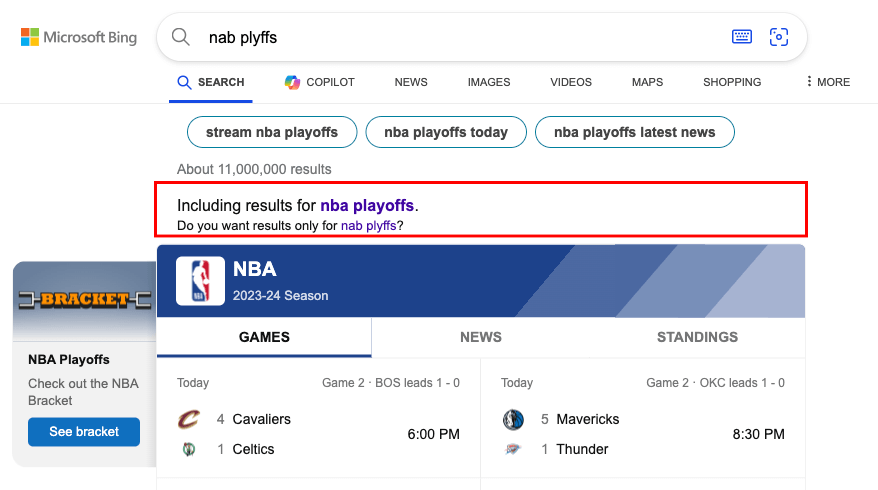Click 'stream nba playoffs' suggestion chip
Screen dimensions: 878x490
[272, 132]
